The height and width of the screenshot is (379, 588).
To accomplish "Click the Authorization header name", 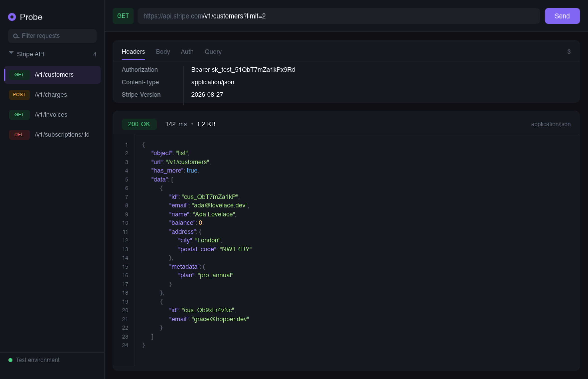I will pos(140,70).
